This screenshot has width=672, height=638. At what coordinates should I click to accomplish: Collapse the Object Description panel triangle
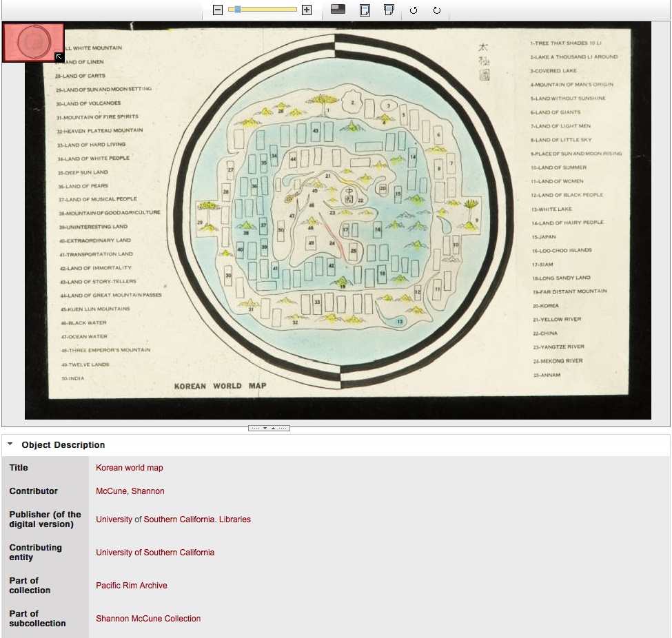[10, 444]
